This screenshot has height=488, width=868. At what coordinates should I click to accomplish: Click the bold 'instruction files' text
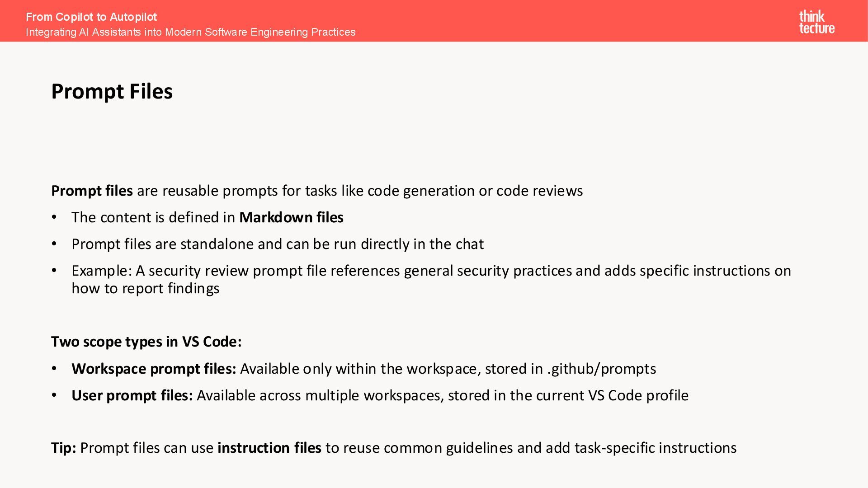[269, 448]
